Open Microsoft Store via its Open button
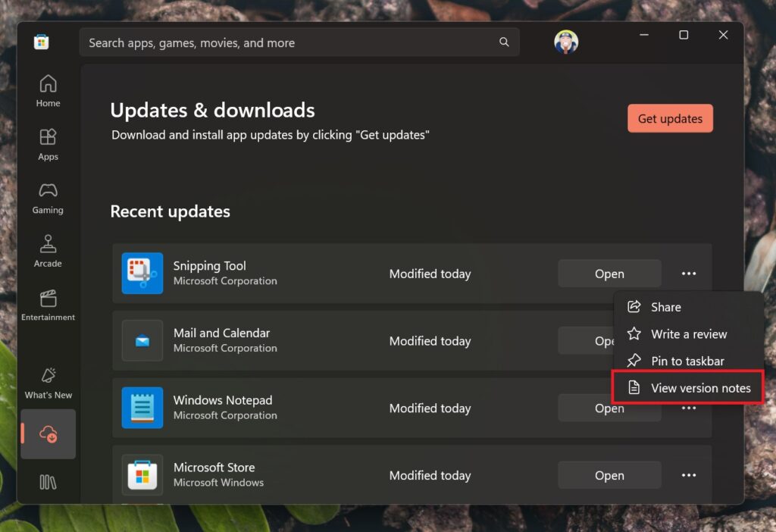The height and width of the screenshot is (532, 776). (609, 475)
